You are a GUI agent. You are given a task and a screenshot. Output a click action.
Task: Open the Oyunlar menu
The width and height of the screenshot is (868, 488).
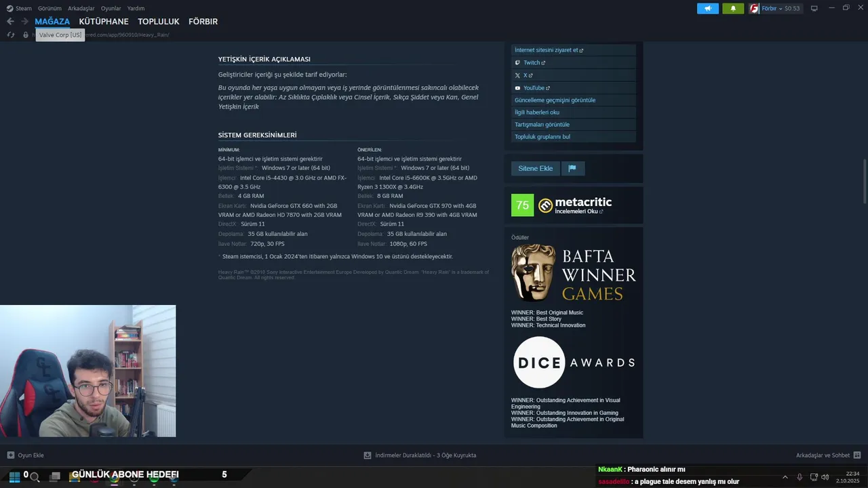pyautogui.click(x=111, y=9)
